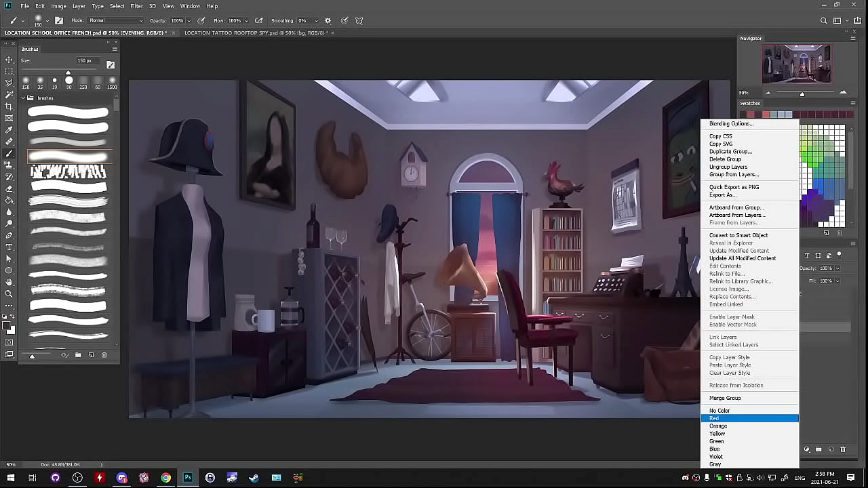Open the Filter menu

(x=136, y=6)
